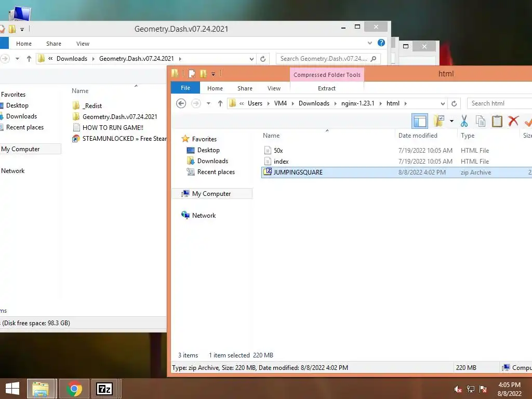This screenshot has width=532, height=399.
Task: Open Share tab in Geometry.Dash window
Action: click(54, 44)
